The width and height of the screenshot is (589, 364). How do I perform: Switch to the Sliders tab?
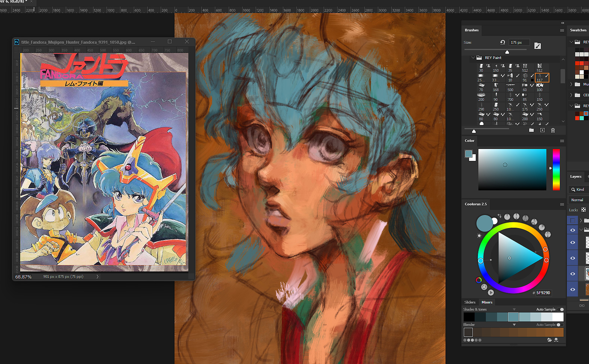(470, 302)
